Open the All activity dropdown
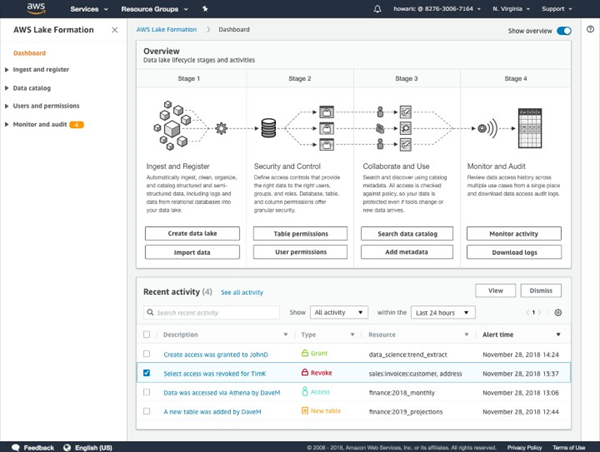Image resolution: width=600 pixels, height=452 pixels. [x=339, y=312]
